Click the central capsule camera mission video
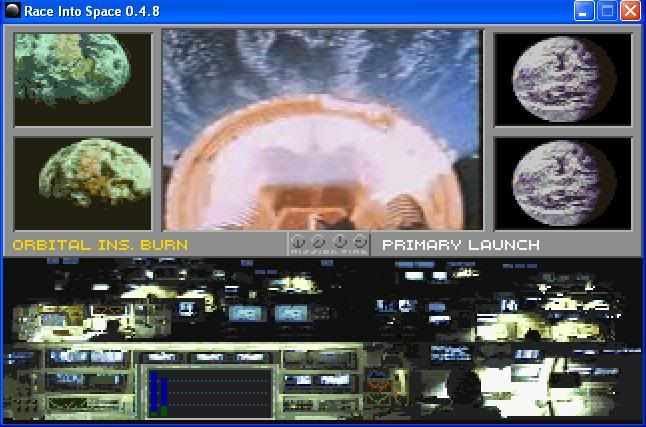This screenshot has width=646, height=427. click(323, 129)
